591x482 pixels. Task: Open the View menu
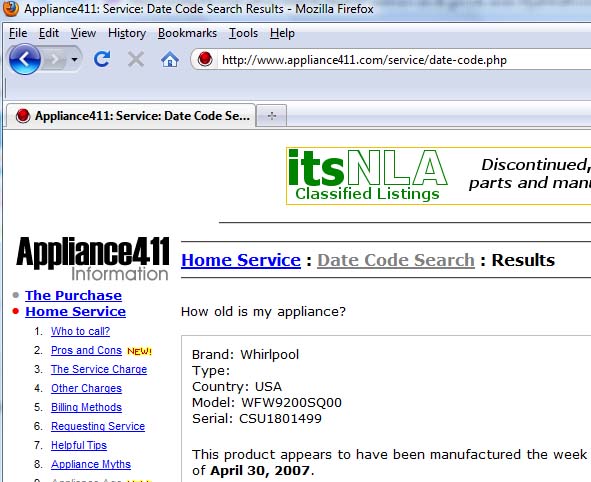pyautogui.click(x=83, y=33)
